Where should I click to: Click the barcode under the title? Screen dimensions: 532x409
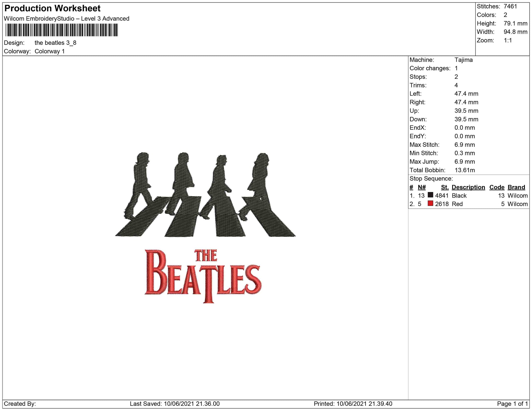click(62, 30)
